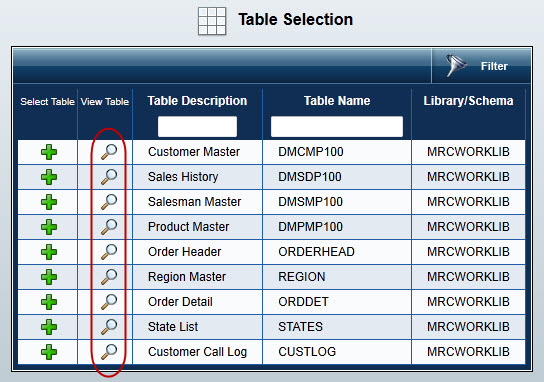Preview the Customer Call Log with its magnifier
The image size is (544, 382).
[x=109, y=352]
